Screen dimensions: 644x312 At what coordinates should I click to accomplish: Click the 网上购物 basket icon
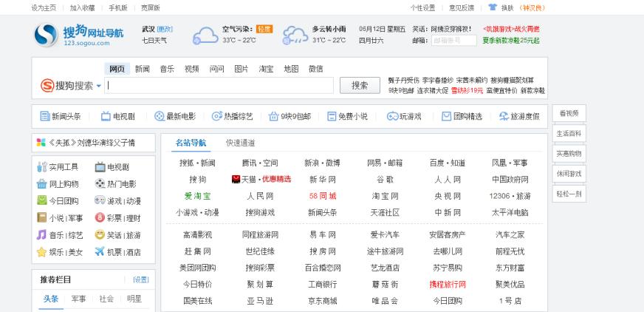click(42, 184)
